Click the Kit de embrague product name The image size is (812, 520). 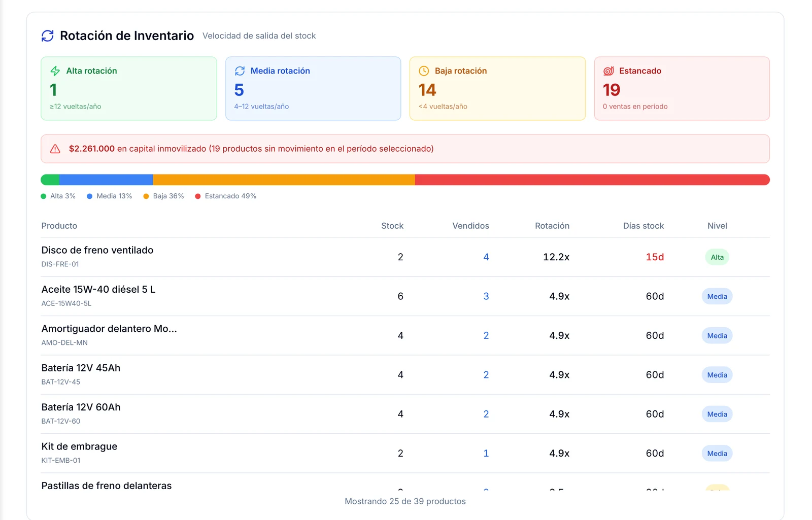(x=79, y=446)
